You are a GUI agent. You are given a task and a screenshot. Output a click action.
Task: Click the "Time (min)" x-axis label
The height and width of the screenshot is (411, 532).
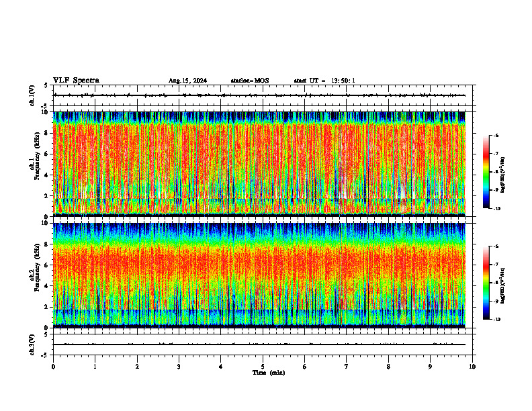coord(269,373)
